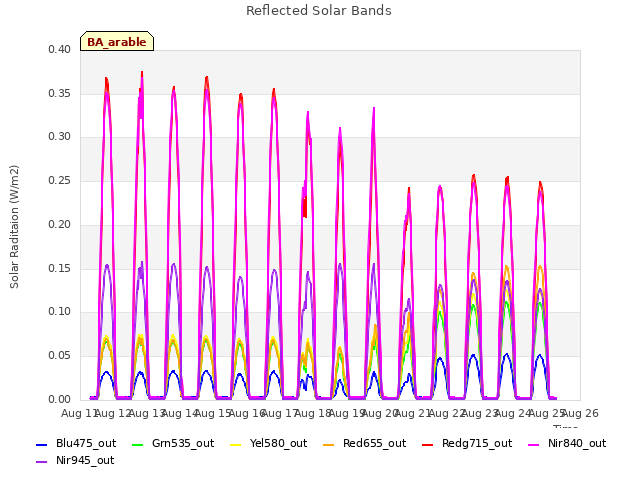Click the orange Red655_out legend swatch
This screenshot has width=640, height=480.
(x=329, y=444)
